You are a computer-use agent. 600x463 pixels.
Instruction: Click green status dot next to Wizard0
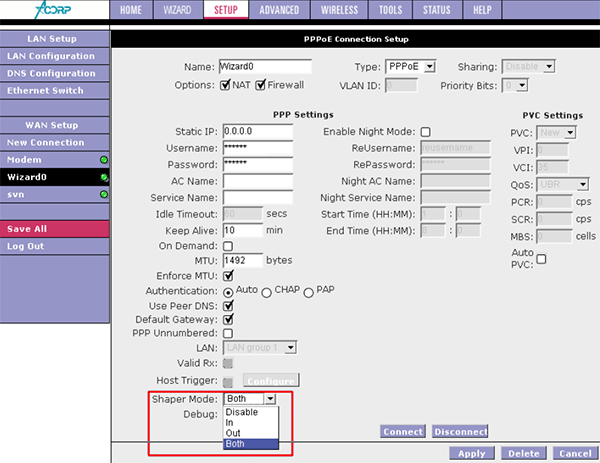(104, 177)
